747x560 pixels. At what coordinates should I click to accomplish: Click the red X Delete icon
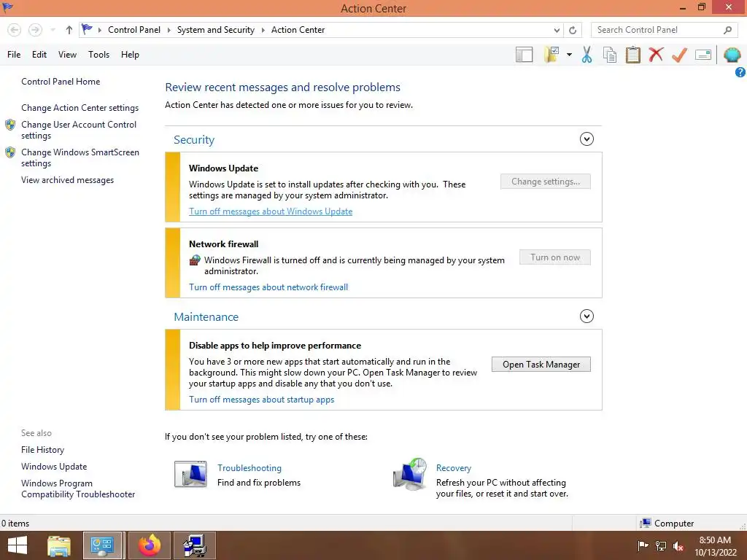pos(656,55)
